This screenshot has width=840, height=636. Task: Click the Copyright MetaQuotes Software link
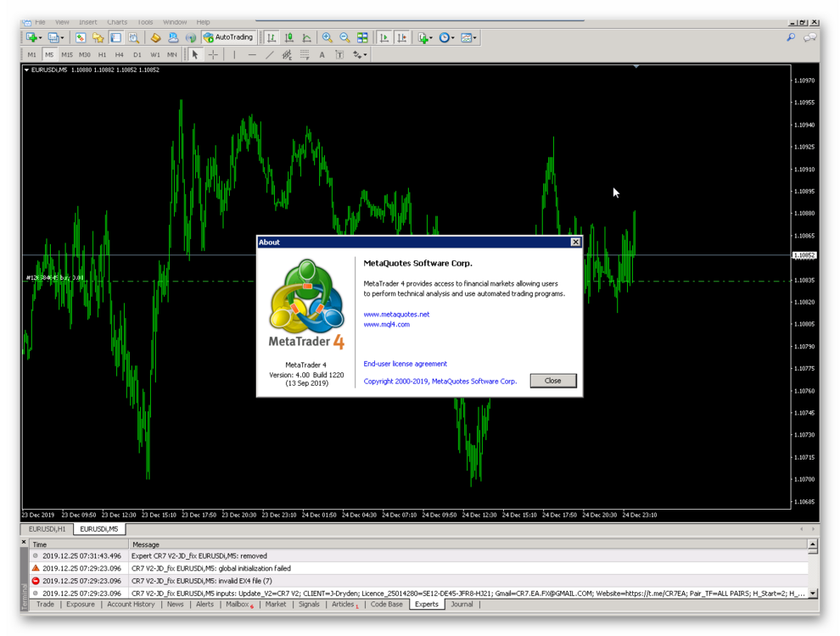click(x=440, y=381)
